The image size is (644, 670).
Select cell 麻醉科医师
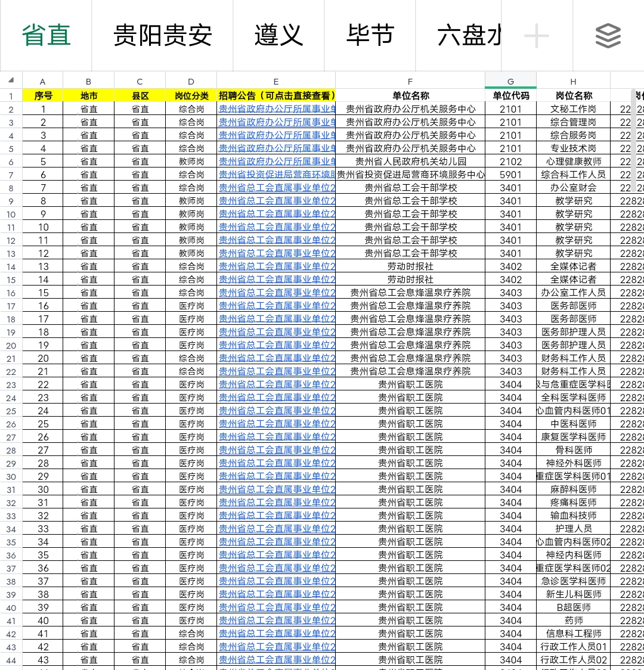(573, 489)
